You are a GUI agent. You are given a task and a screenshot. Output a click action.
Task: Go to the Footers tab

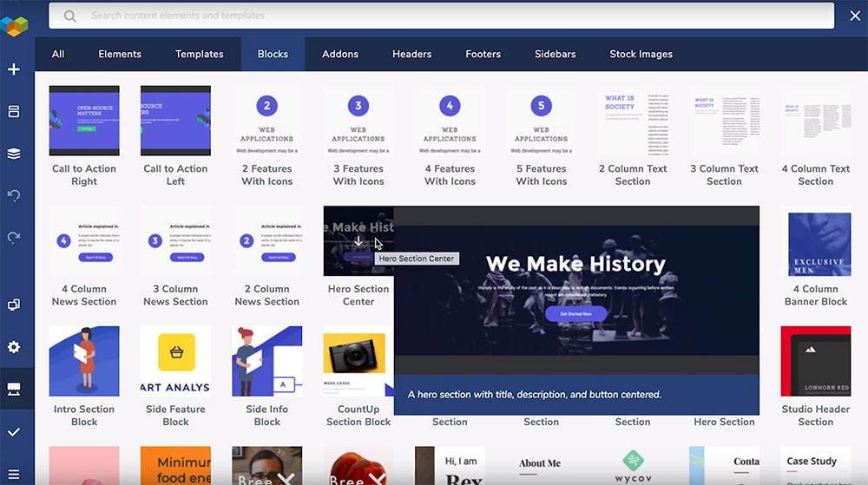coord(483,54)
